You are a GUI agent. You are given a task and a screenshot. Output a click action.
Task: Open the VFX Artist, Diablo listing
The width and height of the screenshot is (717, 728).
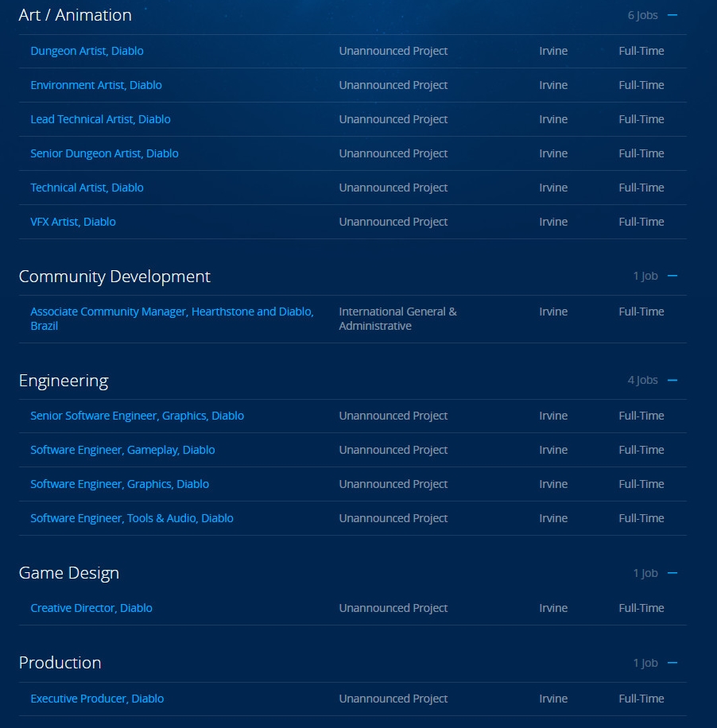point(73,222)
